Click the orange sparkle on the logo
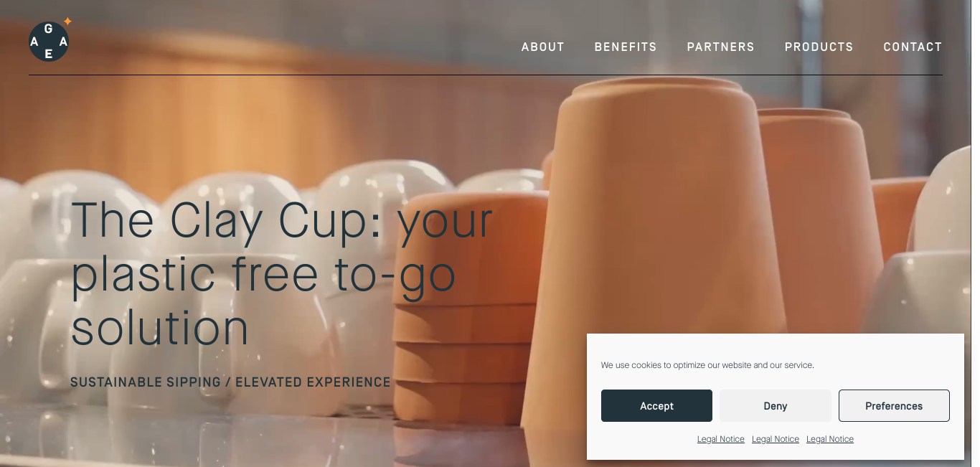The height and width of the screenshot is (467, 980). [67, 21]
